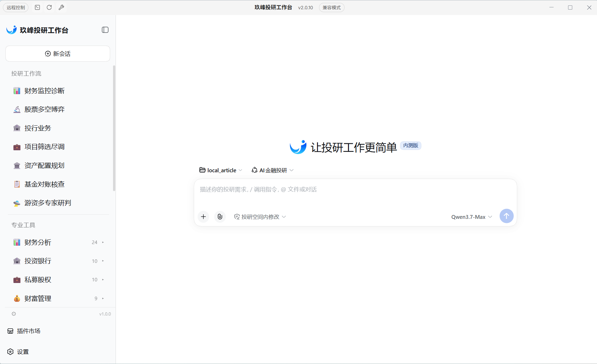Viewport: 597px width, 364px height.
Task: Open 项目筛选尽调 workflow
Action: (57, 147)
